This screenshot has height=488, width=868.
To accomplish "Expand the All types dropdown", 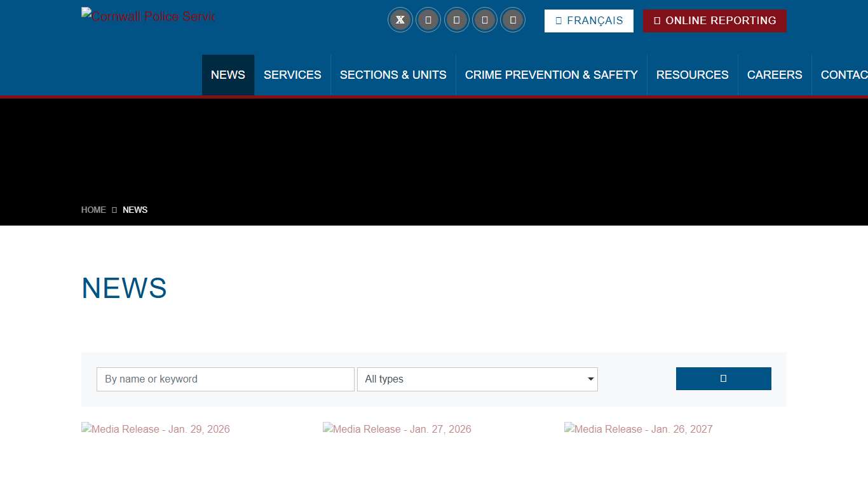I will (477, 379).
